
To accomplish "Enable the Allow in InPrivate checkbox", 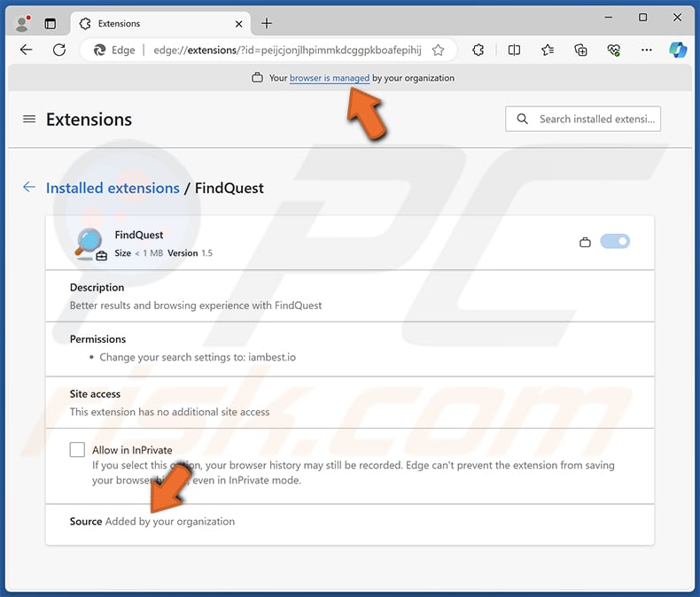I will 78,450.
